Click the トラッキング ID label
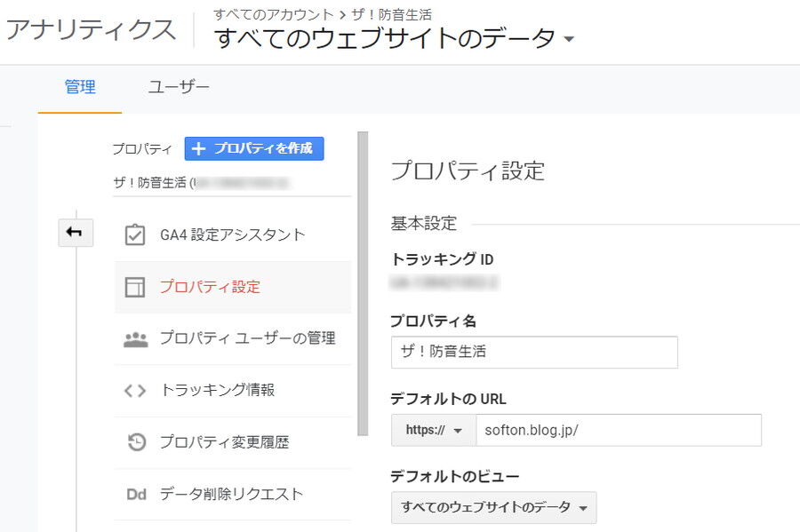Image resolution: width=800 pixels, height=532 pixels. 442,259
